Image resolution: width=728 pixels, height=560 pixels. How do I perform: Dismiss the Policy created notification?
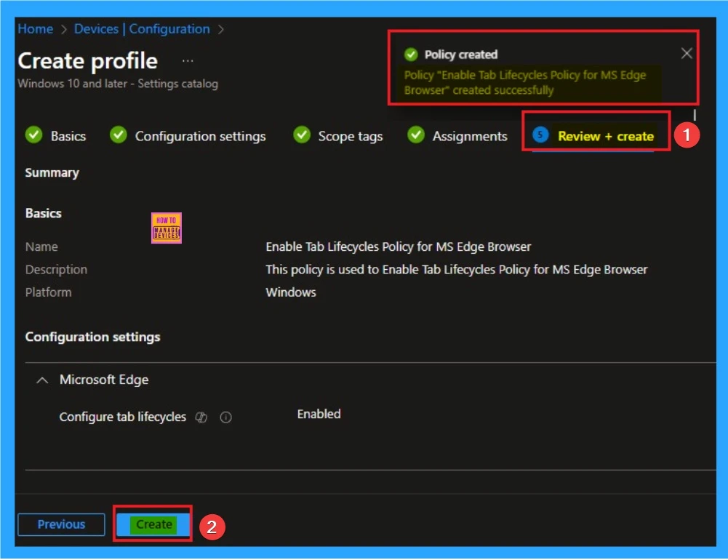[687, 53]
